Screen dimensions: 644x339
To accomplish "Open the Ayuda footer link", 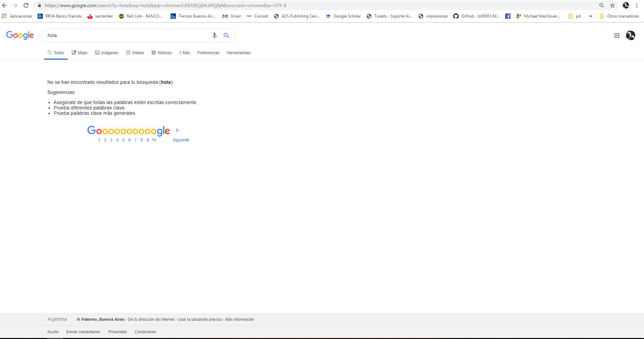I will 53,332.
